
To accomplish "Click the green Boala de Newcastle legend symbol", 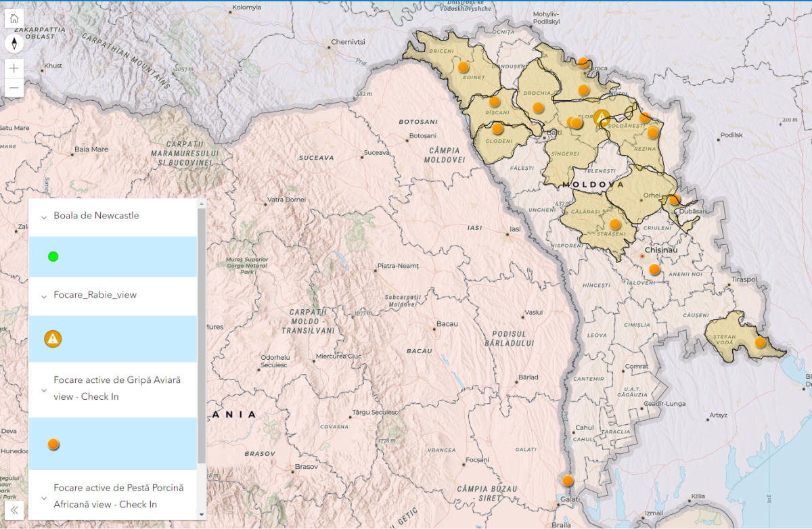I will point(53,256).
